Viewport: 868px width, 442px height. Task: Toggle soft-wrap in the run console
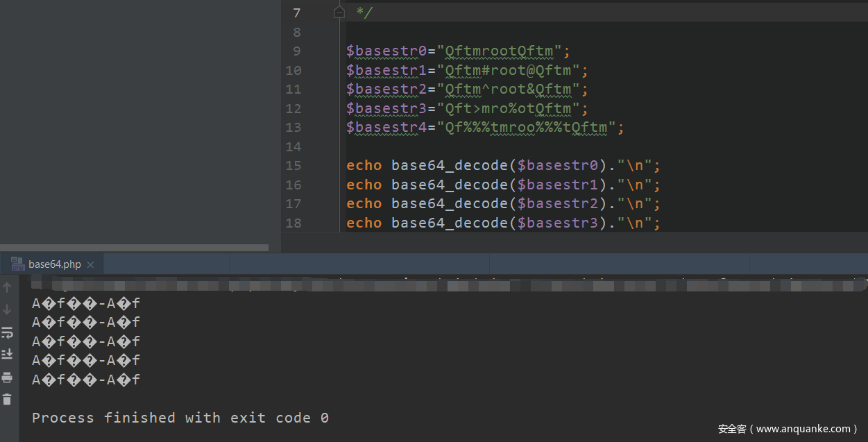pyautogui.click(x=7, y=332)
